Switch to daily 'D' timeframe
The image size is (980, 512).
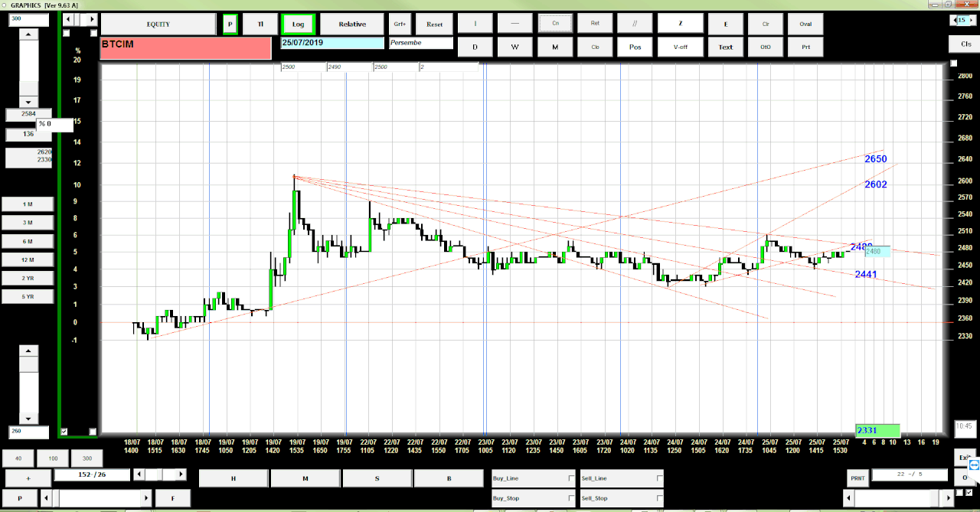pos(475,47)
